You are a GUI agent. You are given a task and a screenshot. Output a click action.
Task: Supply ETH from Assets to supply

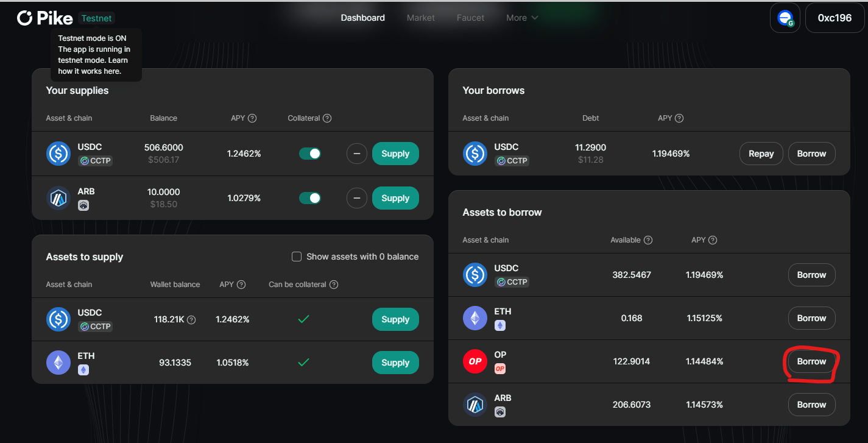coord(395,363)
